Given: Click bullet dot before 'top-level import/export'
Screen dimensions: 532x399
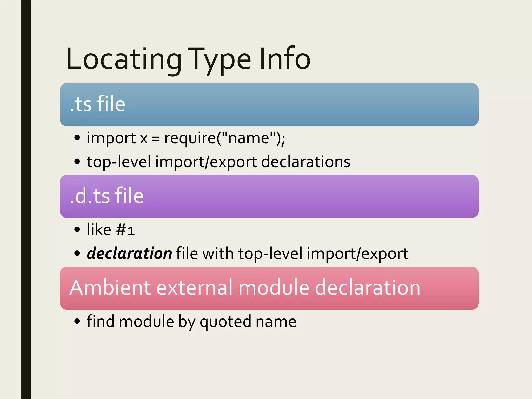Looking at the screenshot, I should pyautogui.click(x=77, y=162).
